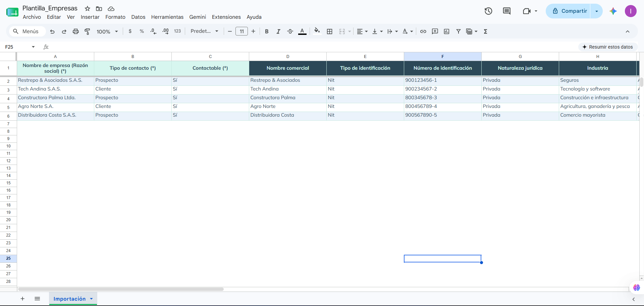
Task: Open the horizontal align dropdown
Action: point(362,32)
